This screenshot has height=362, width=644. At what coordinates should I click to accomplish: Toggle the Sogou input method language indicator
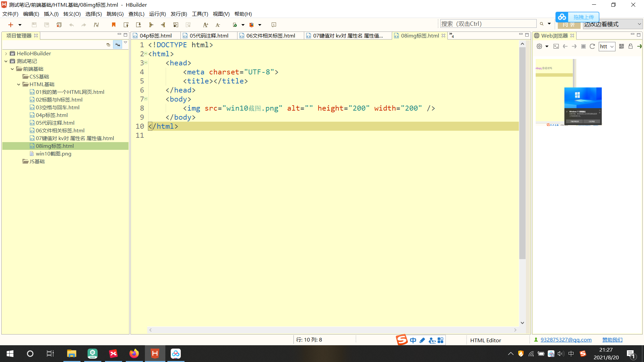pyautogui.click(x=413, y=340)
